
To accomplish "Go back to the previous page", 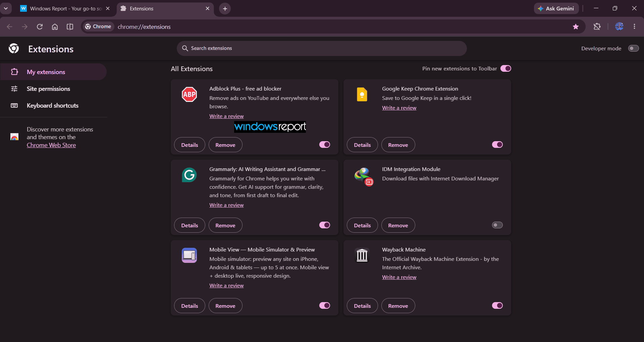I will point(9,26).
